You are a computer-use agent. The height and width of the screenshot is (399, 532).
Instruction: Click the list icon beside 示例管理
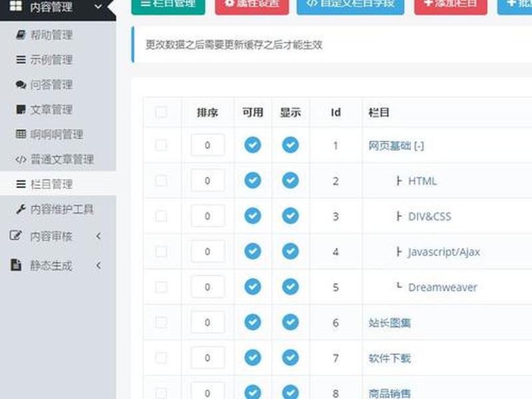pyautogui.click(x=21, y=60)
